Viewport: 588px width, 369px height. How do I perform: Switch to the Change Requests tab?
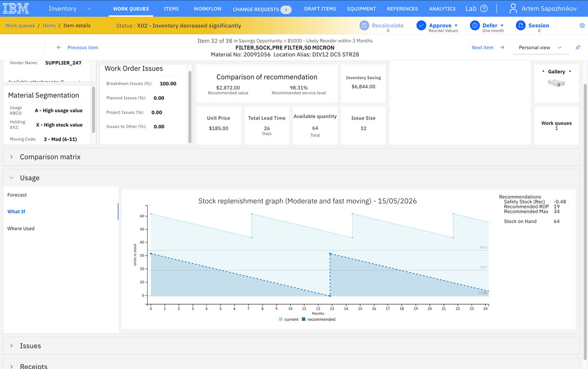tap(262, 9)
